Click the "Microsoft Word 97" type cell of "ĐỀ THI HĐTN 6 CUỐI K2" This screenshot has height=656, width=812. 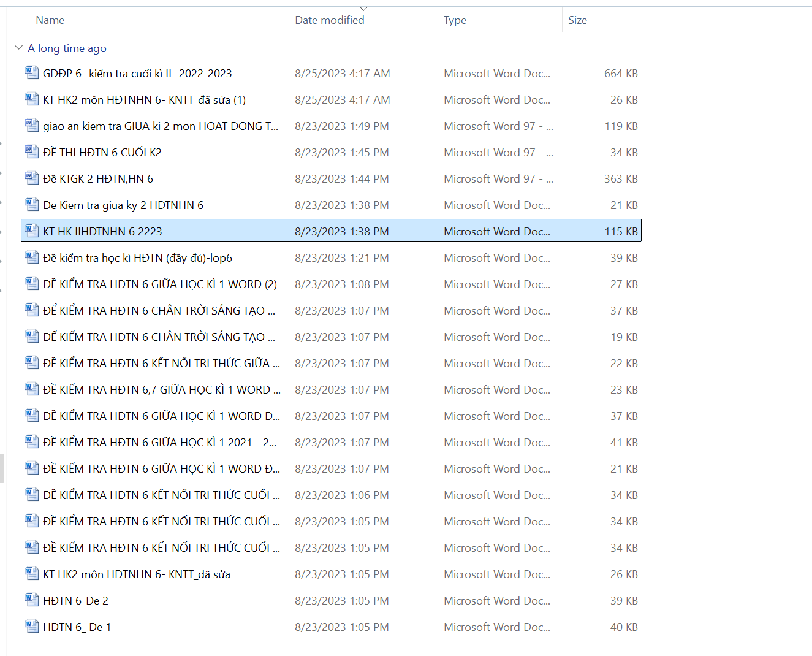click(x=498, y=153)
